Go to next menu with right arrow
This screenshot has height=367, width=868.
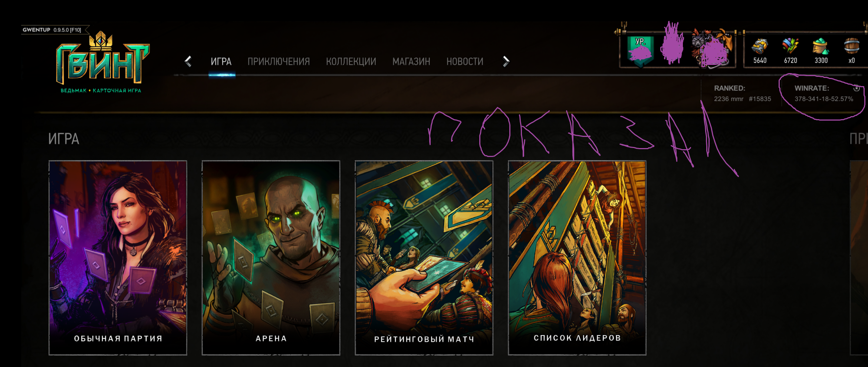(506, 61)
